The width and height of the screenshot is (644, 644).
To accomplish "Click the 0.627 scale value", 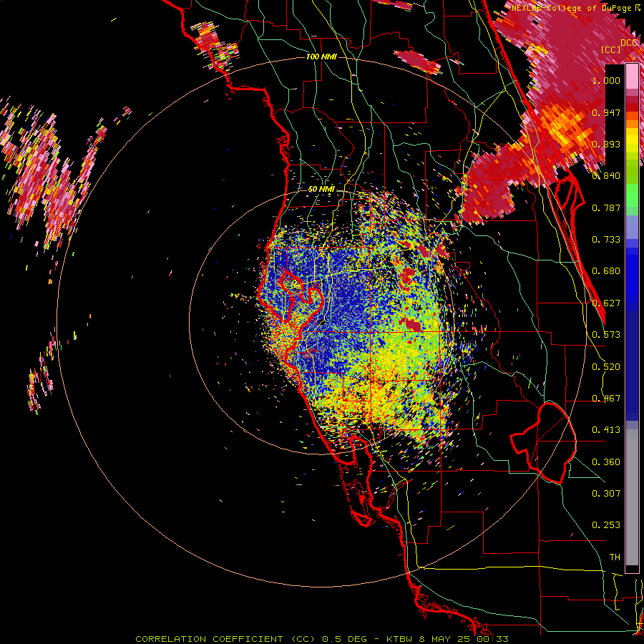I will point(606,303).
